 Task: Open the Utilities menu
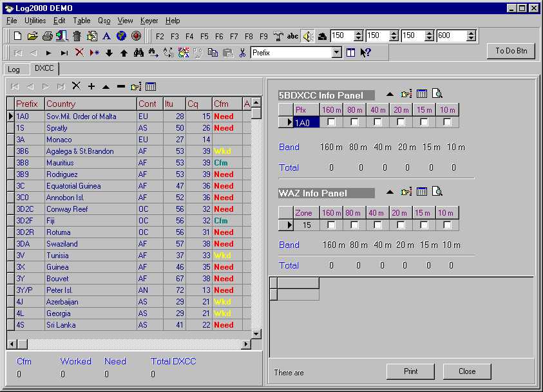point(35,21)
